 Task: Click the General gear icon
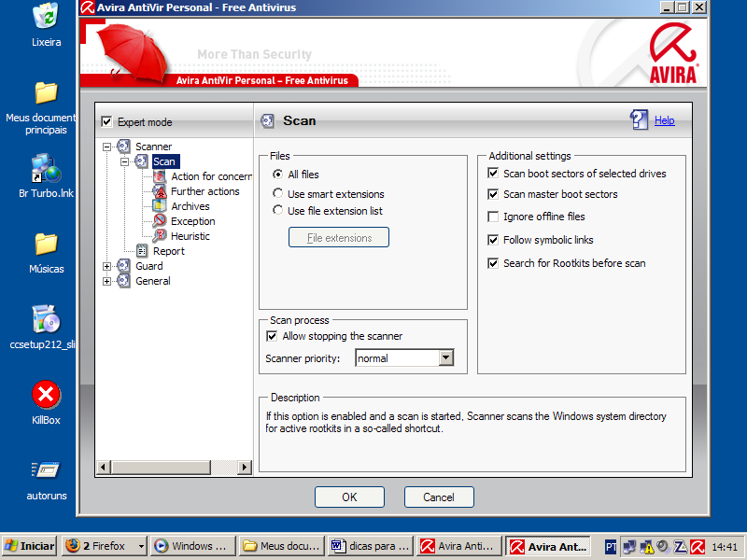123,281
